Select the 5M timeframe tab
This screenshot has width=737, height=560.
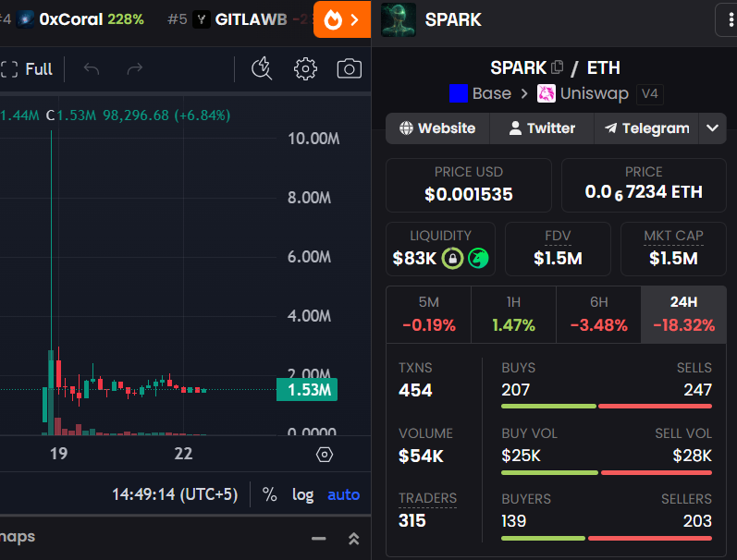[429, 314]
